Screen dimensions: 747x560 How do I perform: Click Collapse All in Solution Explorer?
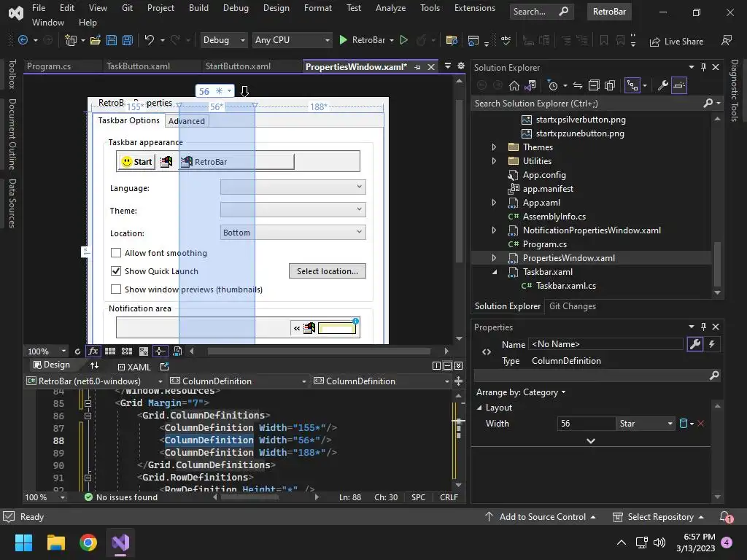coord(594,86)
